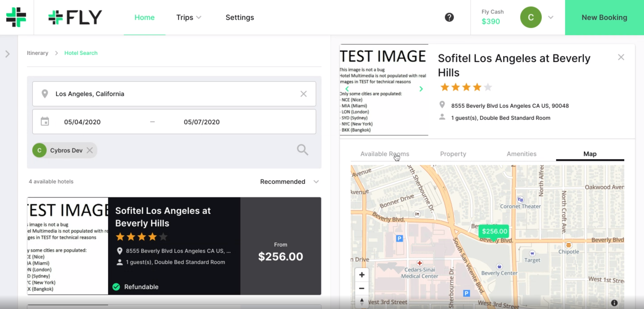Viewport: 644px width, 309px height.
Task: Click the Hotel Search breadcrumb
Action: click(81, 53)
